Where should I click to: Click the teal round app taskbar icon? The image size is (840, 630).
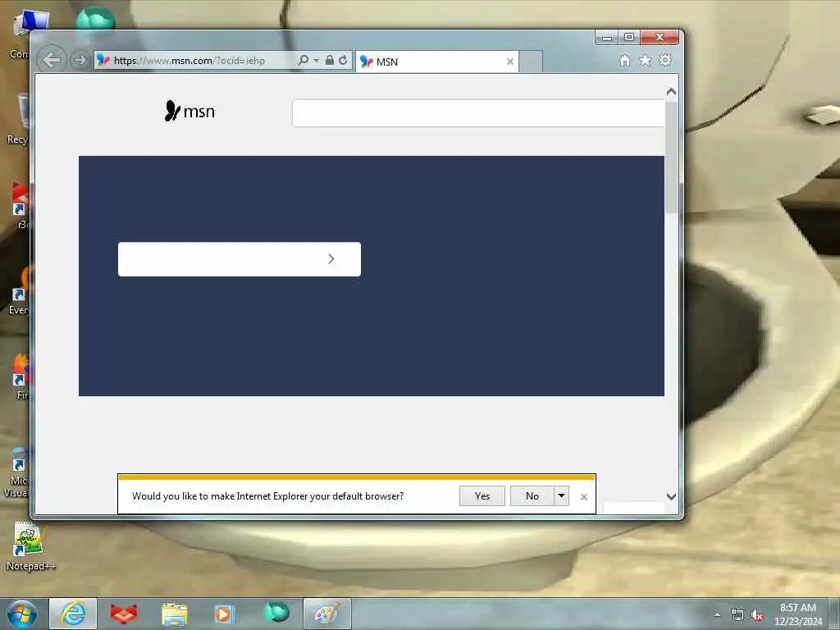[x=276, y=612]
